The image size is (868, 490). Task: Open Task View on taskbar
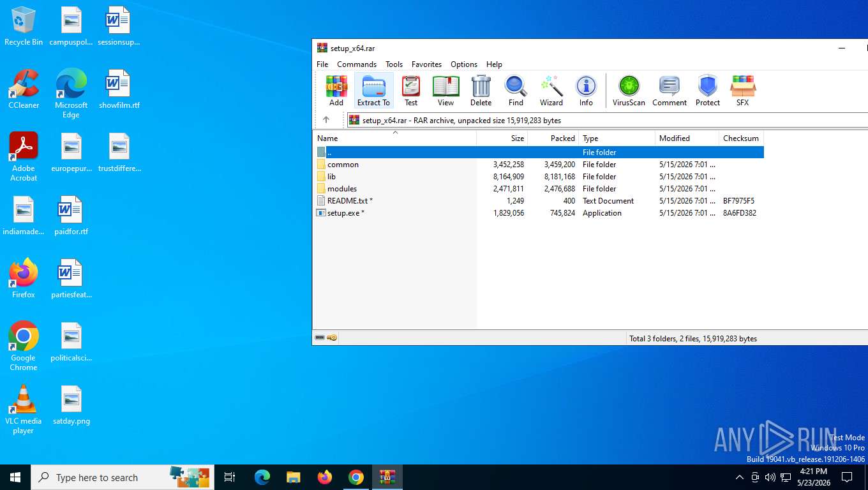[230, 477]
